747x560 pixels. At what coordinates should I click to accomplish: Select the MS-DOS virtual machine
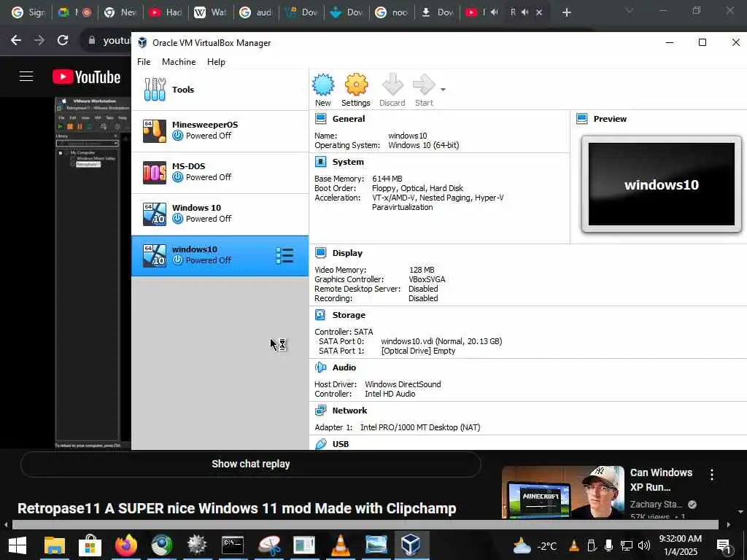pos(220,172)
